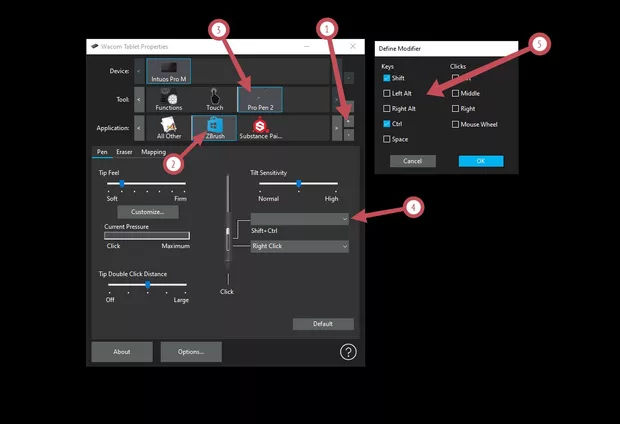Image resolution: width=620 pixels, height=424 pixels.
Task: Select the Intuos Pro M device icon
Action: (169, 71)
